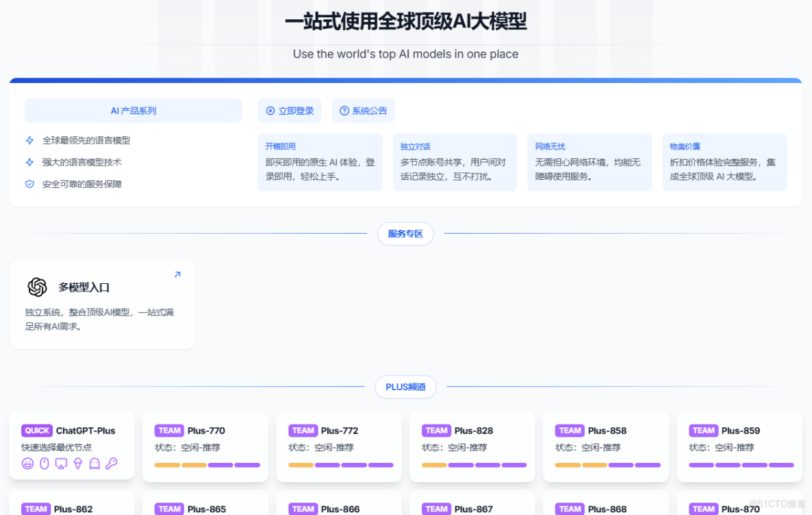
Task: Open the AI 产品系列 panel
Action: click(x=133, y=110)
